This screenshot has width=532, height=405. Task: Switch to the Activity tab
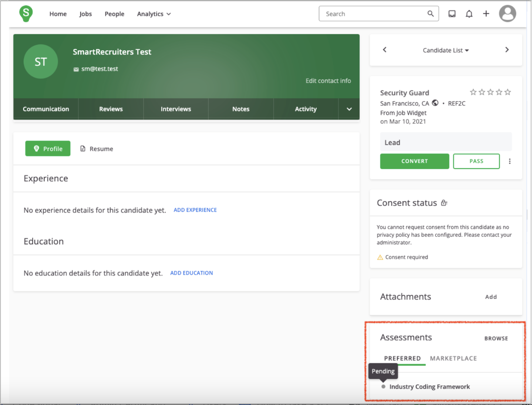click(306, 109)
